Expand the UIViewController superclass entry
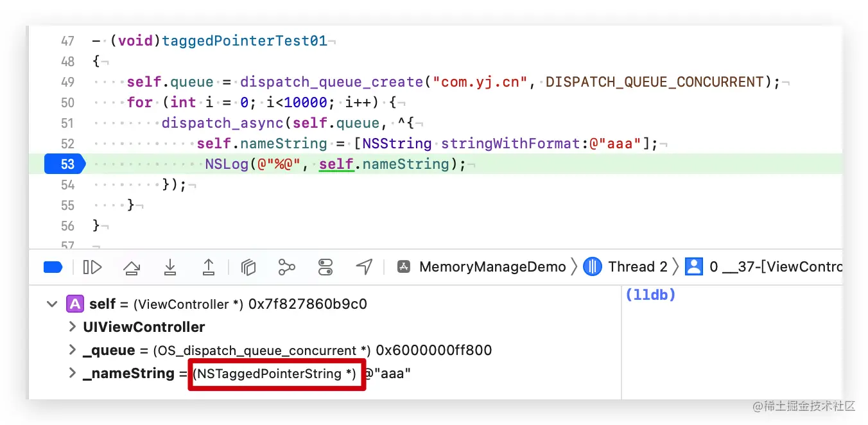The width and height of the screenshot is (868, 425). point(72,327)
